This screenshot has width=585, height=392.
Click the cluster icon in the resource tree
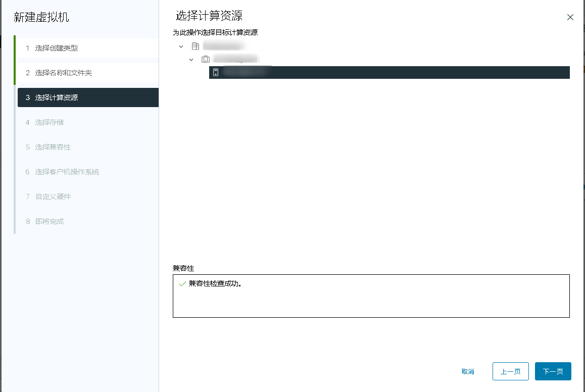[206, 60]
